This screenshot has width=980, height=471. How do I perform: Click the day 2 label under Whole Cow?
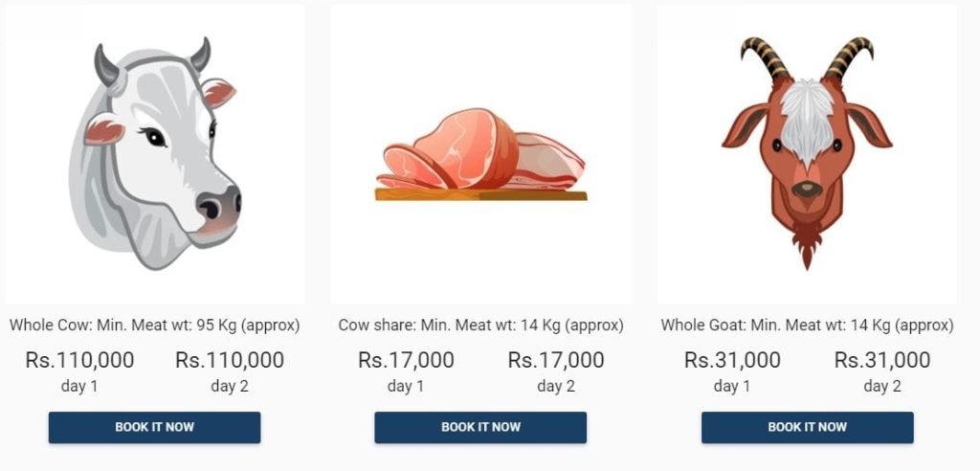click(x=230, y=387)
